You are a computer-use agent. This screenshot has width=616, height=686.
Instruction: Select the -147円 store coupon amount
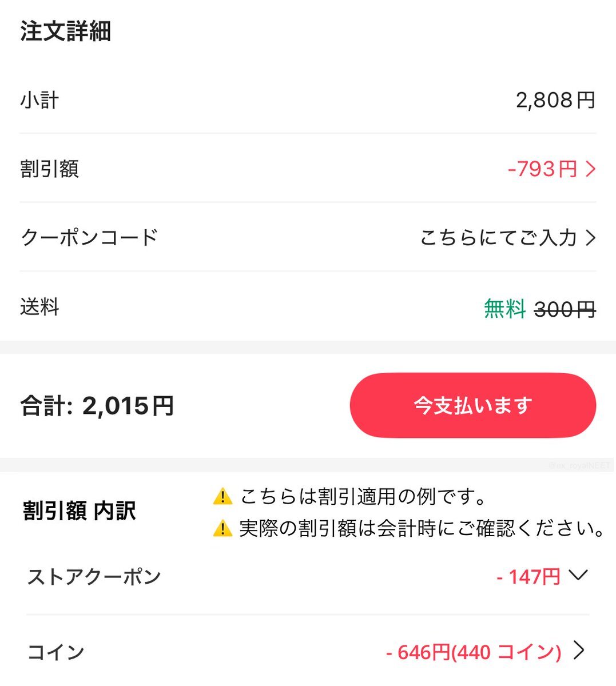click(x=528, y=577)
